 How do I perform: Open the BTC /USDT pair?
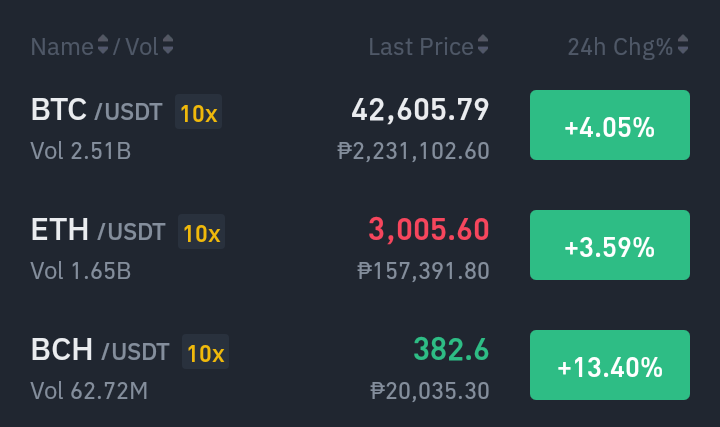pyautogui.click(x=96, y=110)
